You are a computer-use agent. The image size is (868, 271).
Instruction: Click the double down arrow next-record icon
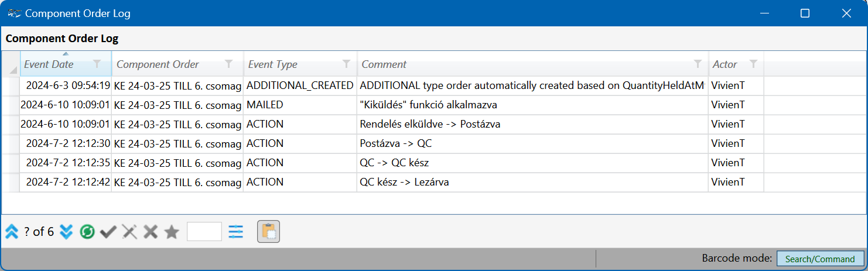[x=66, y=232]
